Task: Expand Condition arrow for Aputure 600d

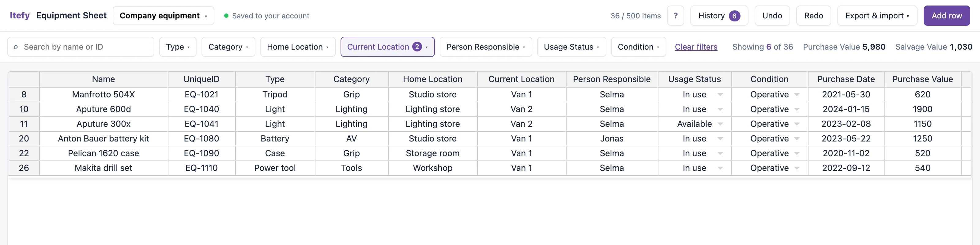Action: [x=797, y=109]
